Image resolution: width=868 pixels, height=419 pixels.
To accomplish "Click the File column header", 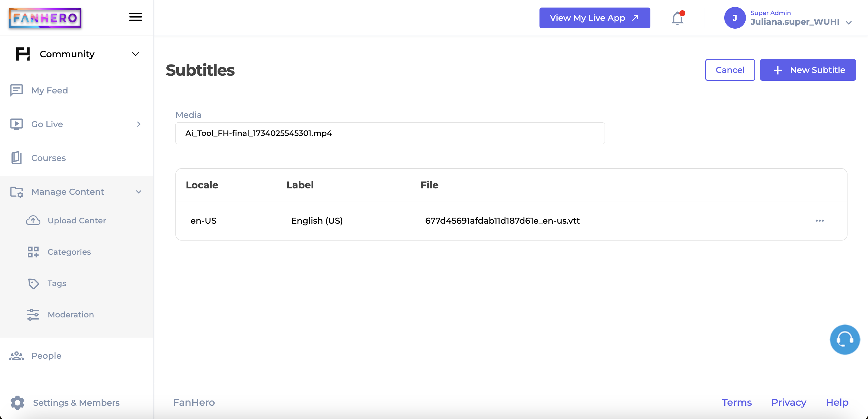I will coord(429,185).
